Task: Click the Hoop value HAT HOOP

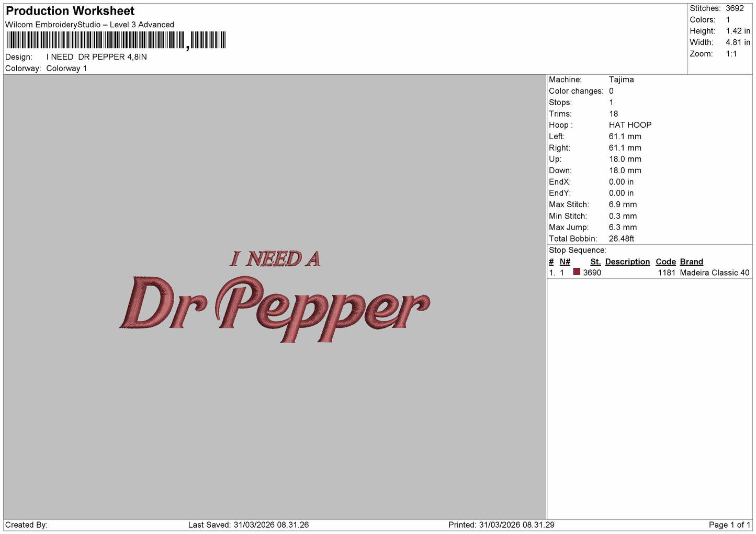Action: pos(630,125)
